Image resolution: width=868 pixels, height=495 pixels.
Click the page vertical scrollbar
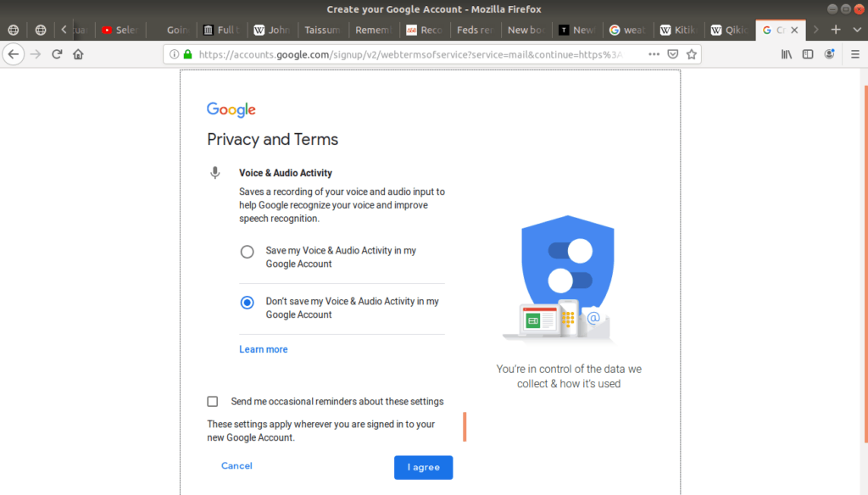point(865,264)
